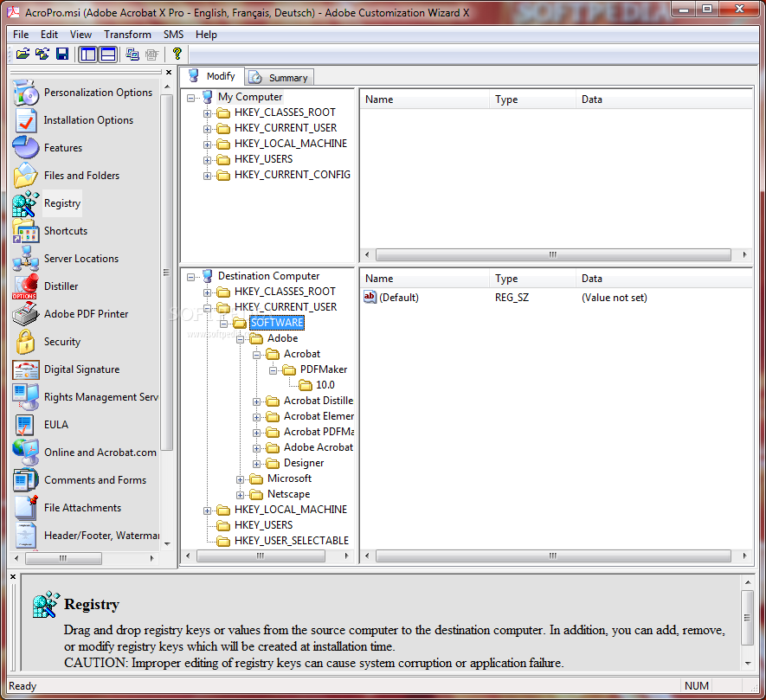This screenshot has width=766, height=700.
Task: Open the Transform menu
Action: 127,35
